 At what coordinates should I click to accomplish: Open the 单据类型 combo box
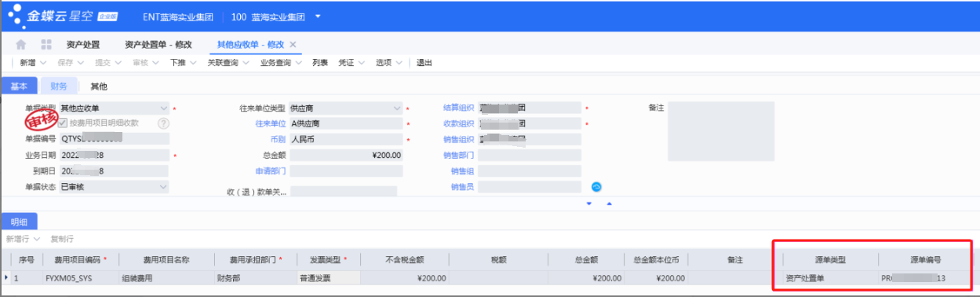[x=114, y=108]
